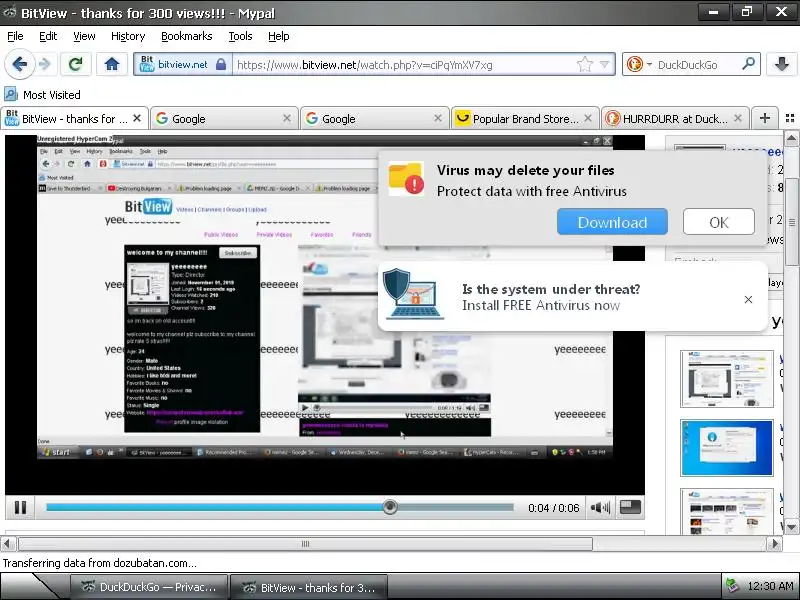This screenshot has width=800, height=600.
Task: Dismiss the antivirus notification with X
Action: (x=748, y=299)
